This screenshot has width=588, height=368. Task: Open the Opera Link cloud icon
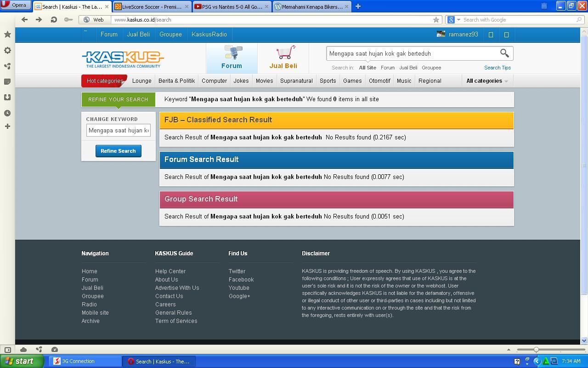23,350
